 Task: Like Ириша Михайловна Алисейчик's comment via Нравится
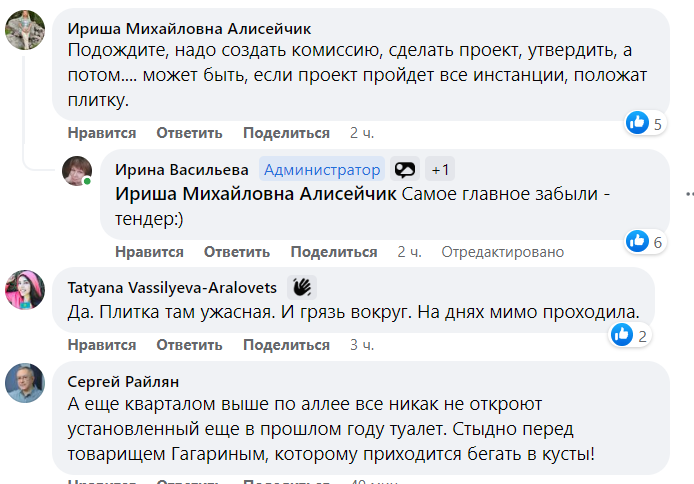pyautogui.click(x=102, y=133)
